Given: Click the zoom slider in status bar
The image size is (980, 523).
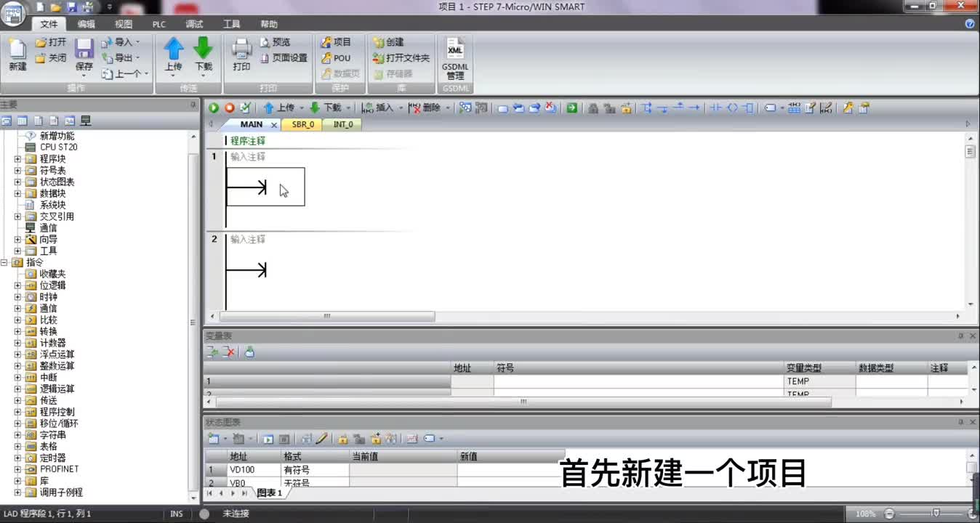Looking at the screenshot, I should pyautogui.click(x=936, y=514).
